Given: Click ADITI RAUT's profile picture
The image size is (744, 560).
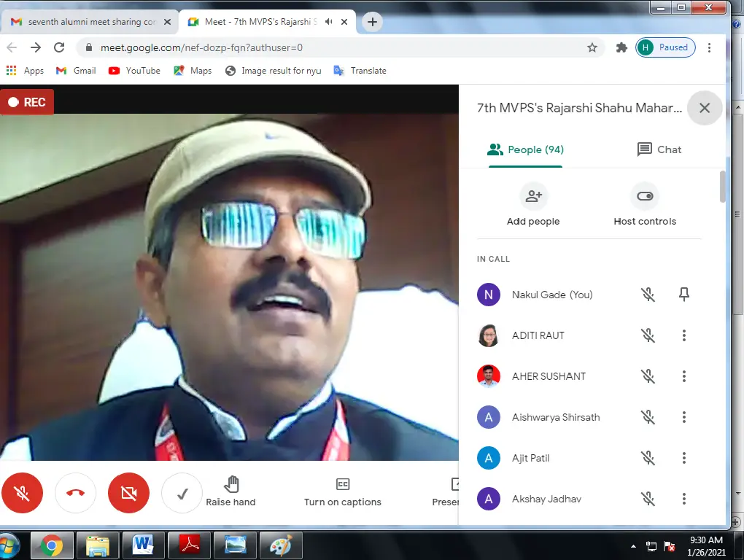Looking at the screenshot, I should tap(488, 335).
